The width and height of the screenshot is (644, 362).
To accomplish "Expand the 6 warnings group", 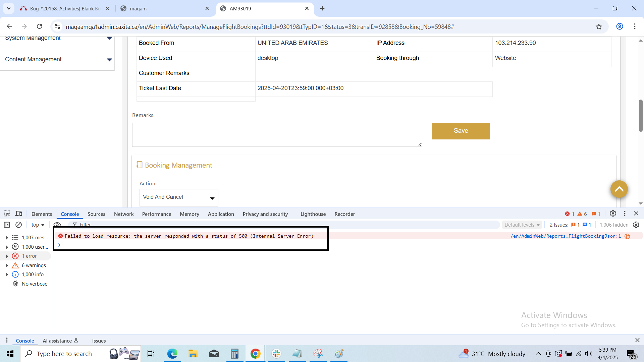I will tap(7, 265).
